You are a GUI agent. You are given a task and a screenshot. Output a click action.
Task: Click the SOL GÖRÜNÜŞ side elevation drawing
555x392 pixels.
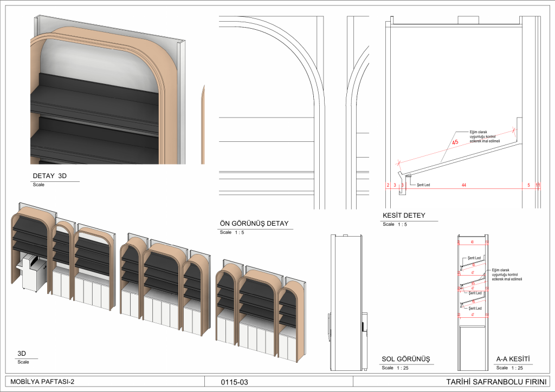pos(347,302)
